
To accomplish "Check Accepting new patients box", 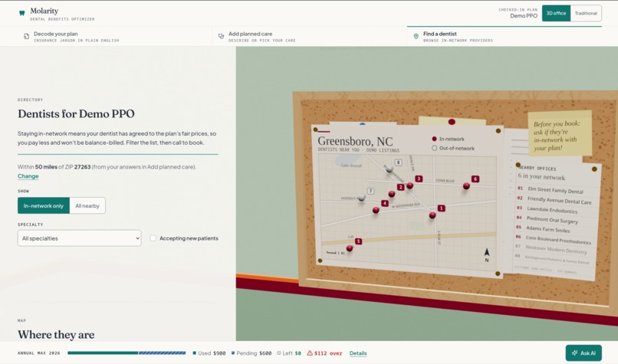I will (153, 238).
